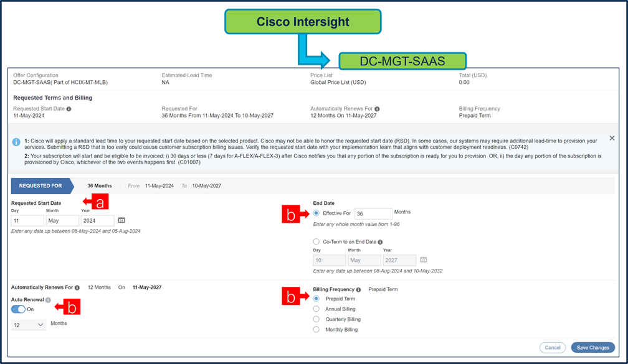Open the Requested Start Date calendar picker
Viewport: 628px width, 364px height.
click(121, 220)
